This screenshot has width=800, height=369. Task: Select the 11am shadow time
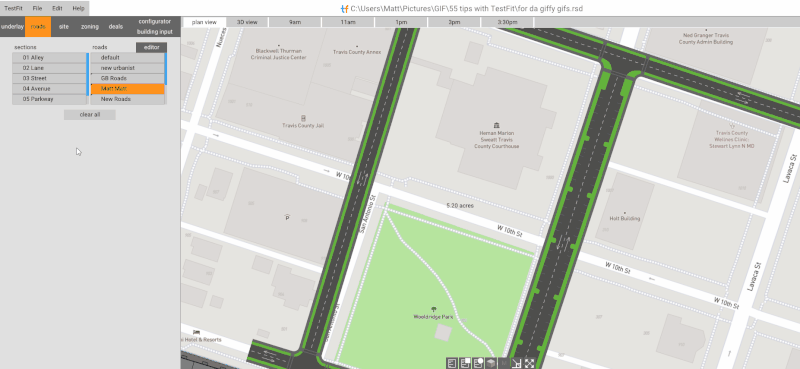tap(348, 22)
